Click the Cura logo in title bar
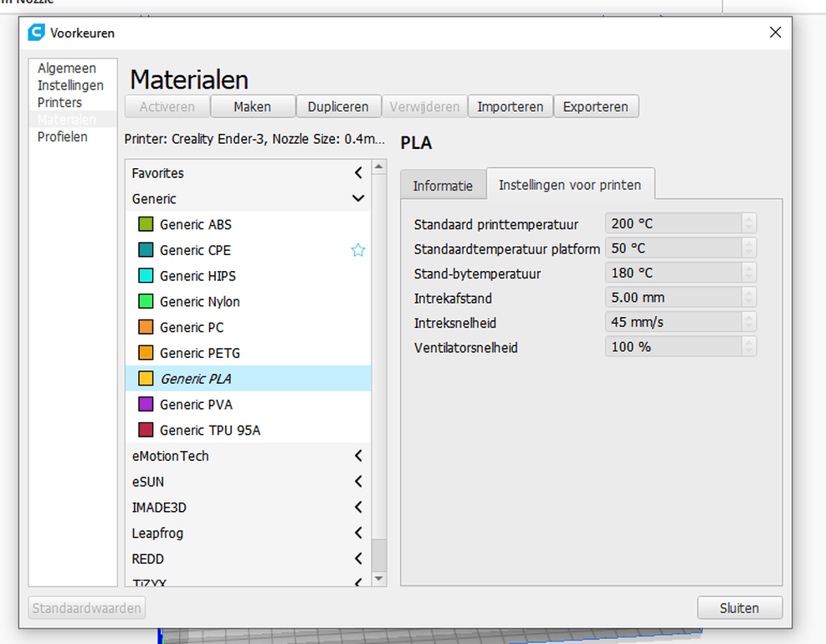This screenshot has width=826, height=644. click(x=36, y=33)
